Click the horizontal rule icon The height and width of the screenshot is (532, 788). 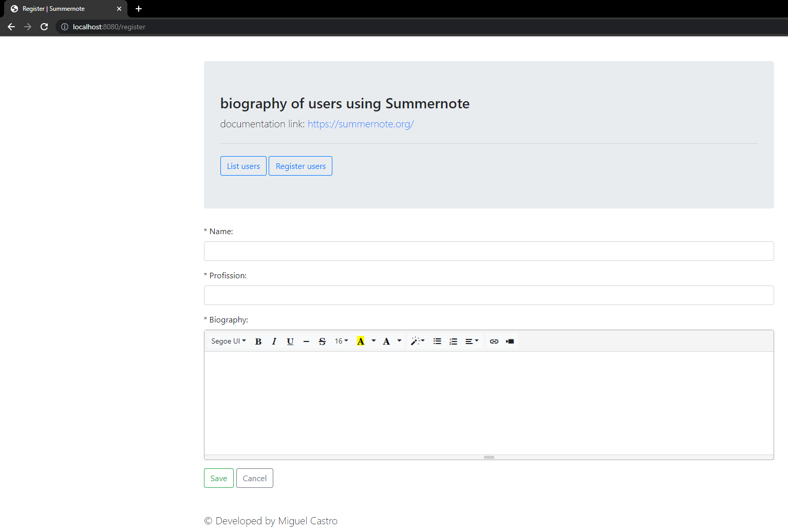point(306,341)
